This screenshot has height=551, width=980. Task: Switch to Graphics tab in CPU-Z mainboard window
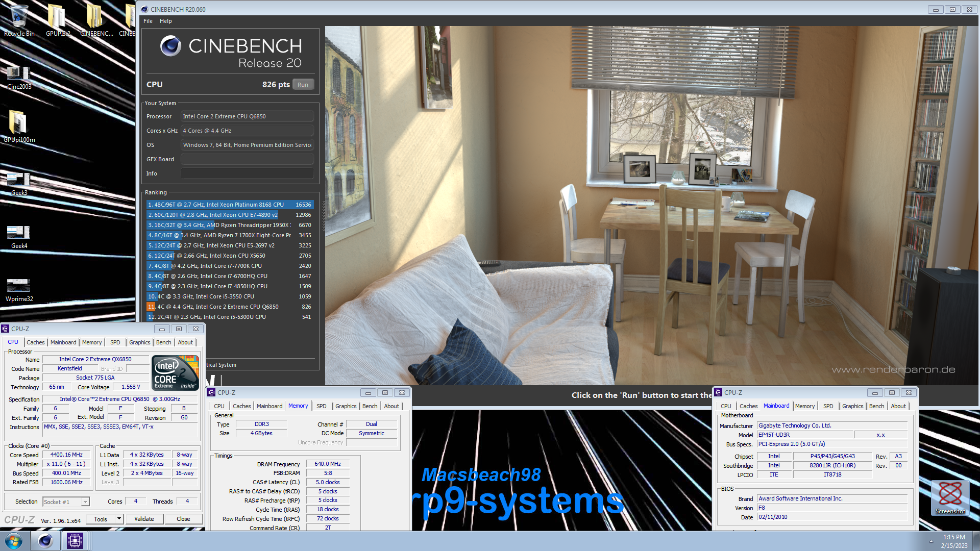[852, 406]
